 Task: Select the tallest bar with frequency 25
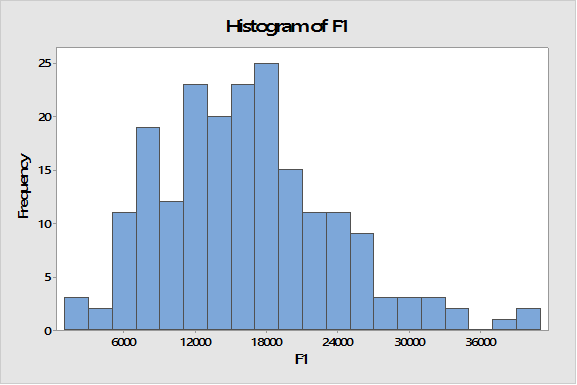pos(266,197)
